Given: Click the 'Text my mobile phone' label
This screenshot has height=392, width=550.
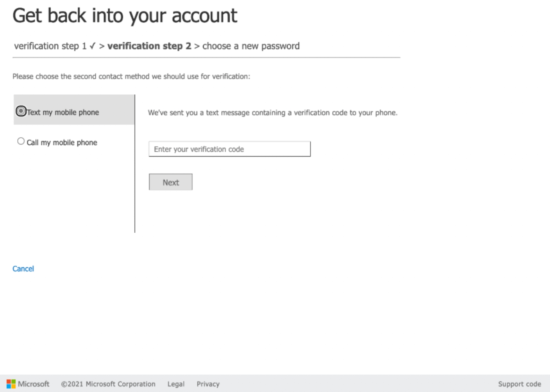Looking at the screenshot, I should pos(63,112).
